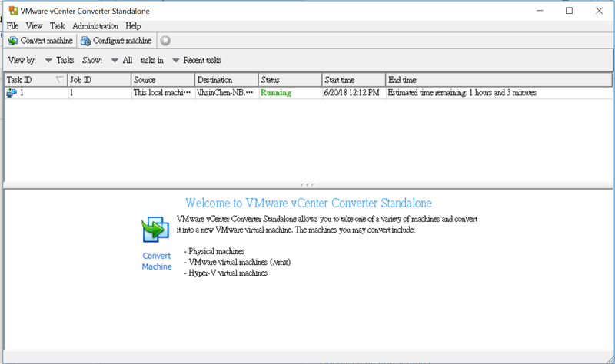
Task: Select the '6/20/18 12:12 PM' start time cell
Action: [354, 93]
